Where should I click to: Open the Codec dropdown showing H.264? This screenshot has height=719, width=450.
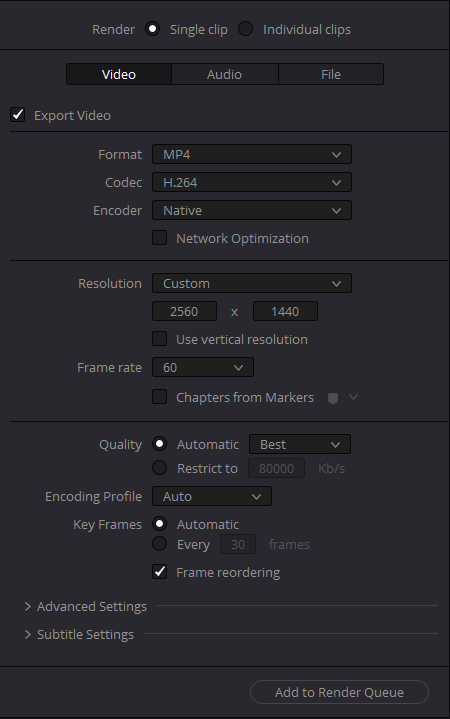pos(252,183)
